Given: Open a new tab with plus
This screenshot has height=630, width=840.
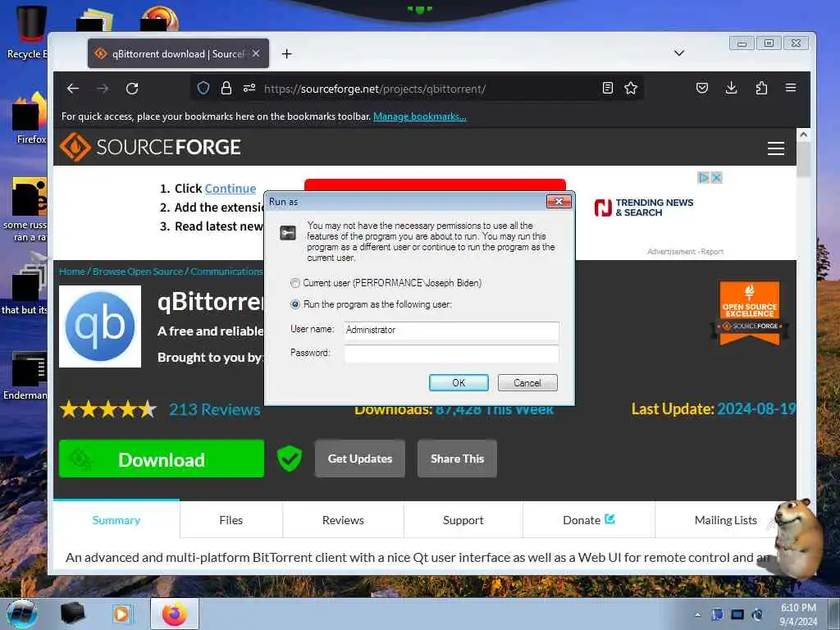Looking at the screenshot, I should coord(286,53).
